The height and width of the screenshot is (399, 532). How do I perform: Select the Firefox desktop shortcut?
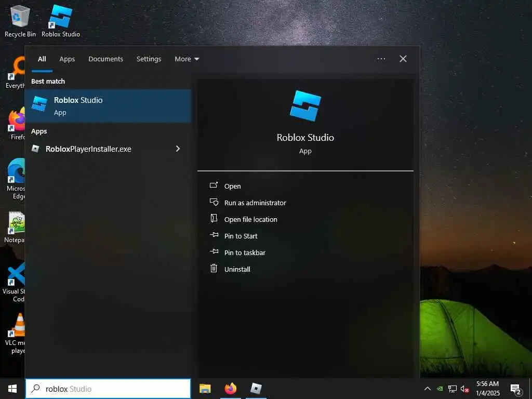tap(17, 124)
